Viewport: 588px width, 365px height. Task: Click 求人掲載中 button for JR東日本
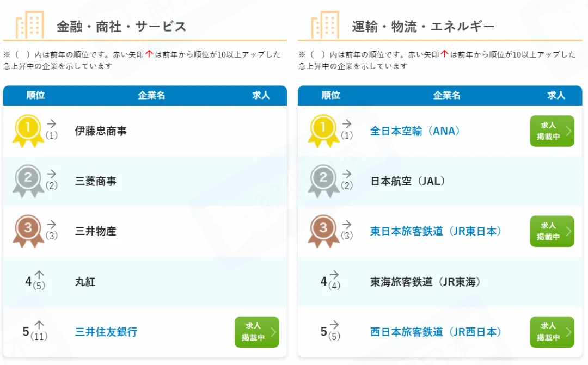coord(552,231)
